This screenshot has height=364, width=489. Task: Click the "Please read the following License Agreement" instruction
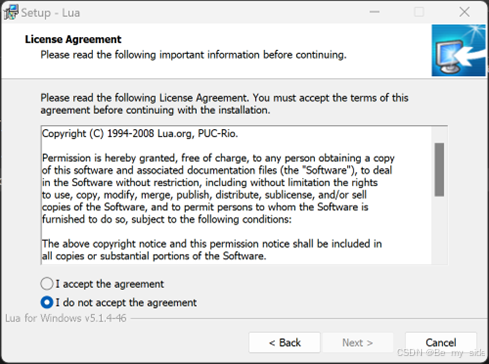point(224,104)
